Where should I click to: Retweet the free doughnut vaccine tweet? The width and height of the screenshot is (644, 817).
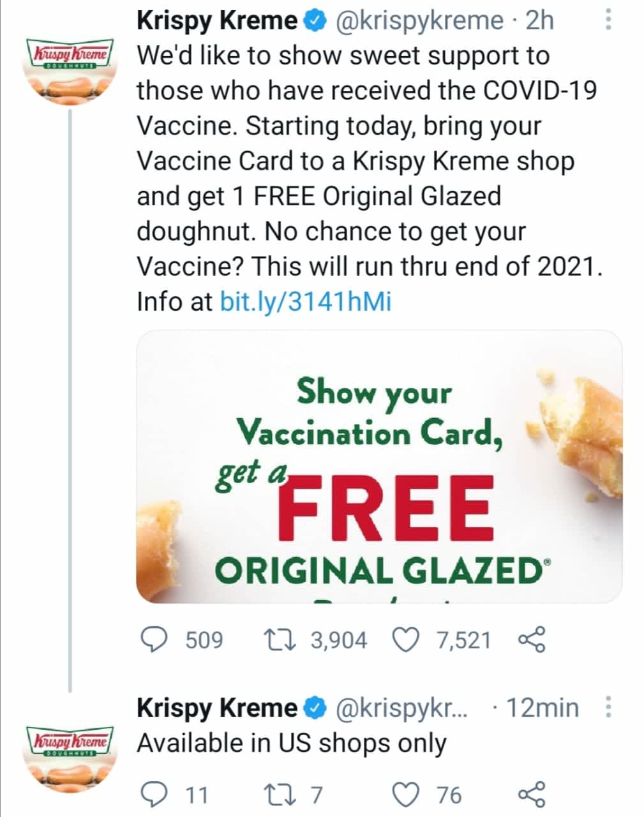(x=279, y=640)
